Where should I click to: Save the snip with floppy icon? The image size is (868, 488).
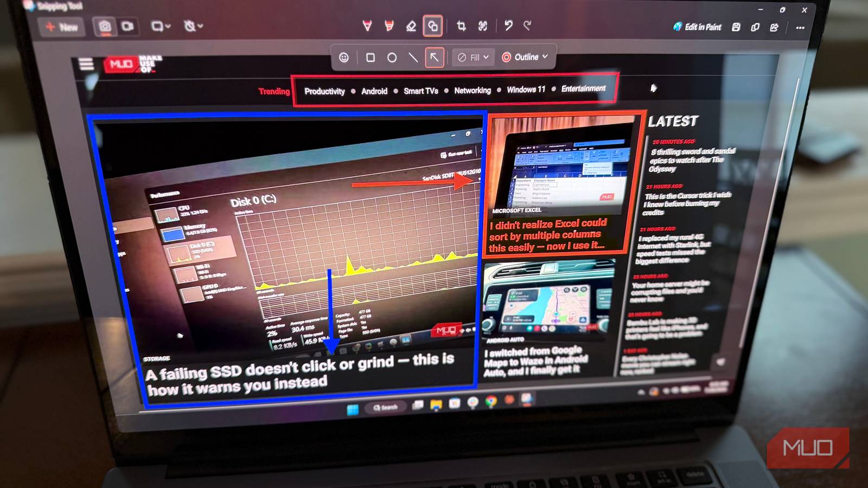[736, 27]
